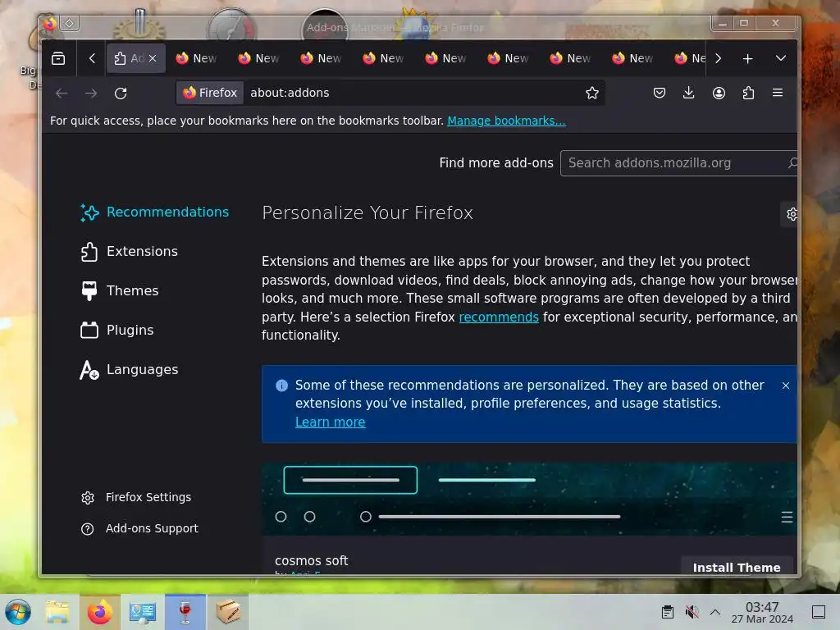The height and width of the screenshot is (630, 840).
Task: Follow the recommends link in description
Action: click(499, 317)
